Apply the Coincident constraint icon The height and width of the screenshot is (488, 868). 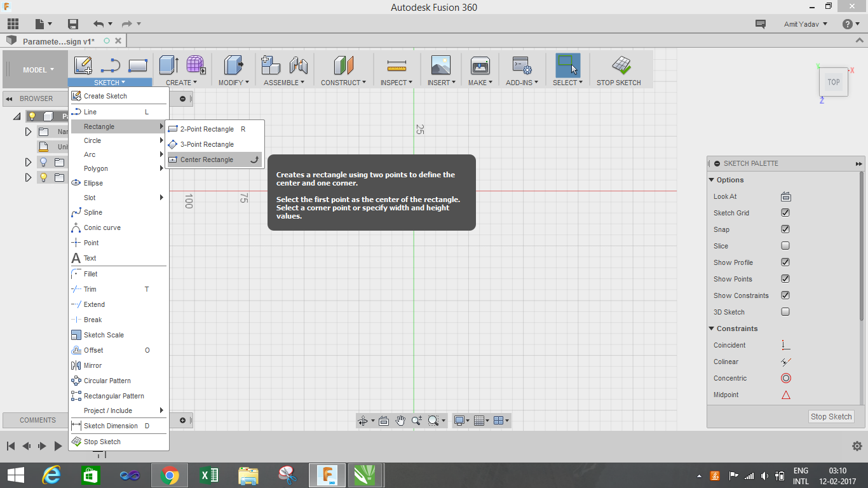(785, 345)
